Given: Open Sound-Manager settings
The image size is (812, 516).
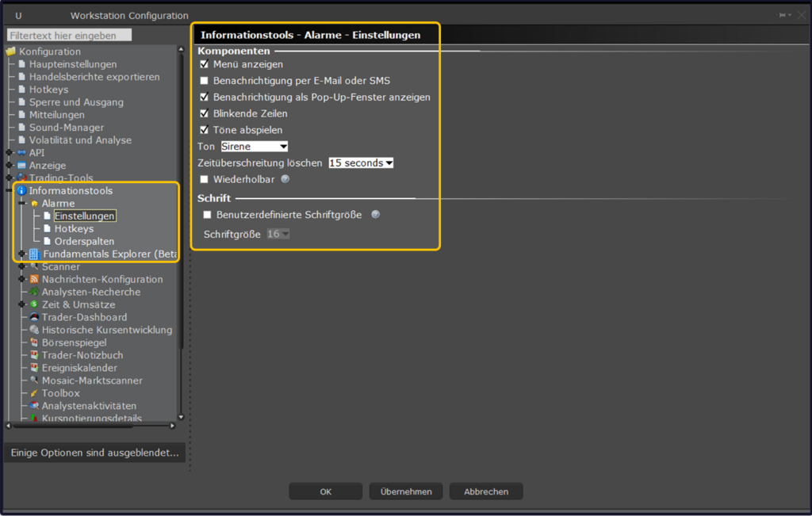Looking at the screenshot, I should point(67,128).
